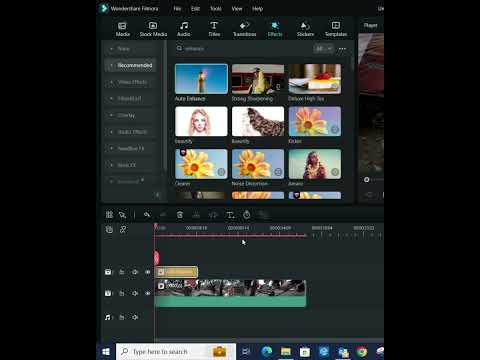
Task: Hide the effect track with eye icon
Action: (x=148, y=272)
